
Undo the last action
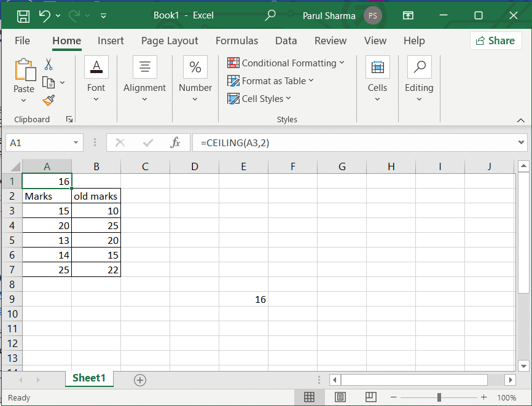44,15
